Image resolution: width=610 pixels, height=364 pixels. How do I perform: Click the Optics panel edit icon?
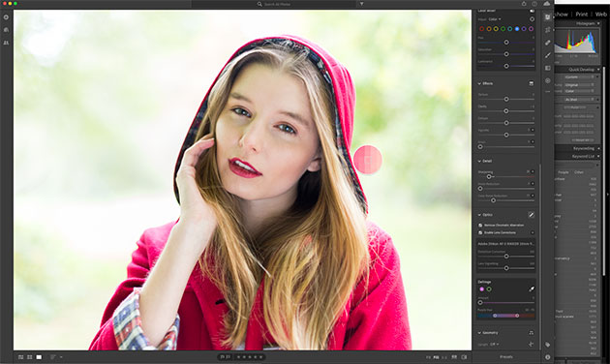[531, 215]
